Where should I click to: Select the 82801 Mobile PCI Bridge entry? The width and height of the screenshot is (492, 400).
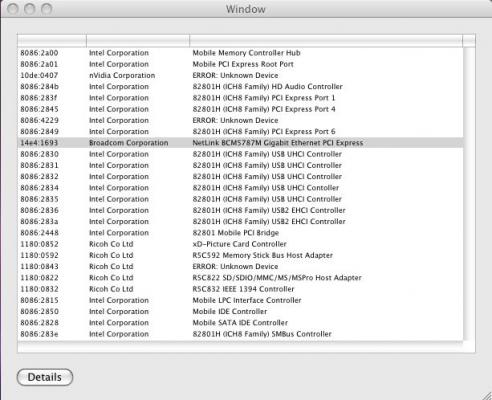236,233
